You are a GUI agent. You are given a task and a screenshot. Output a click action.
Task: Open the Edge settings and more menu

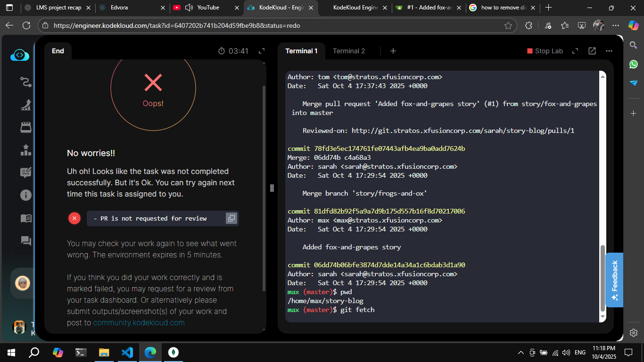pyautogui.click(x=616, y=25)
